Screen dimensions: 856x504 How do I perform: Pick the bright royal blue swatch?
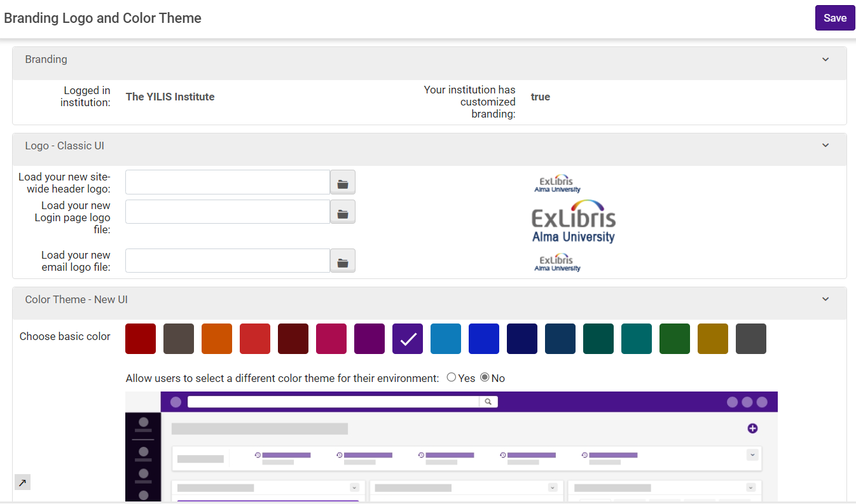coord(484,339)
